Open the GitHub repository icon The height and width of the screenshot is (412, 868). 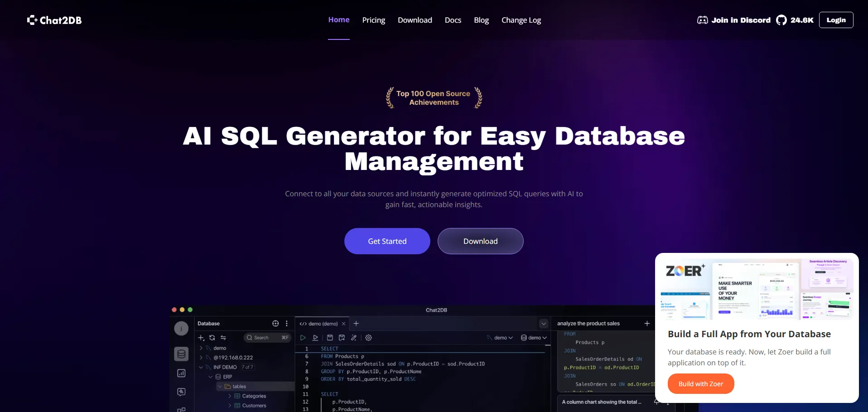coord(781,20)
